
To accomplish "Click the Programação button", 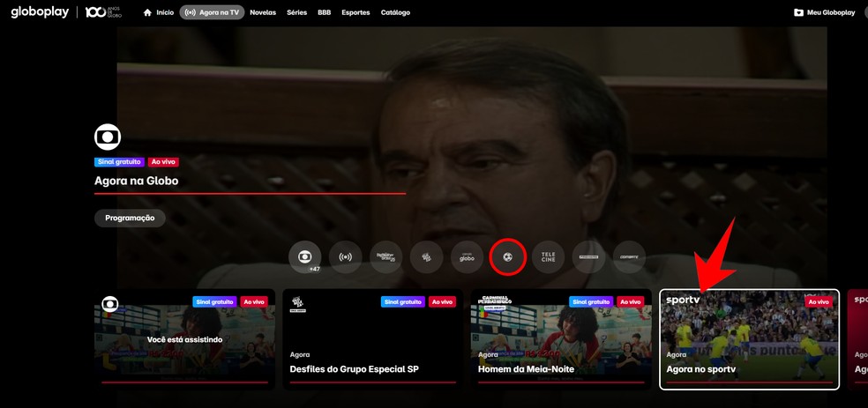I will [130, 218].
